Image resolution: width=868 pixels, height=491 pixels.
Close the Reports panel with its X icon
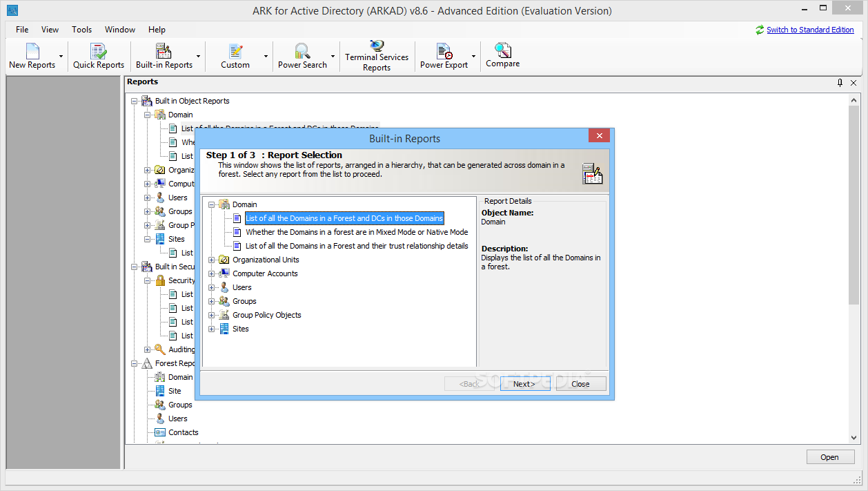[x=854, y=82]
